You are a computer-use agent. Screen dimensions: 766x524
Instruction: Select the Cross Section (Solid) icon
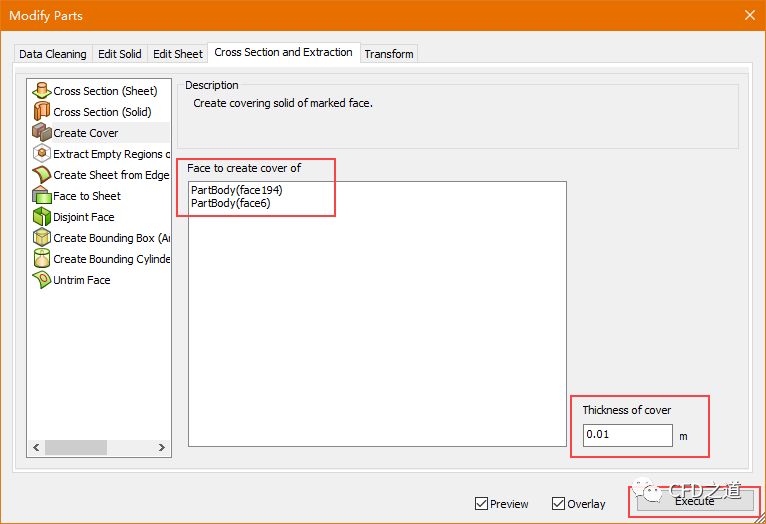(42, 112)
